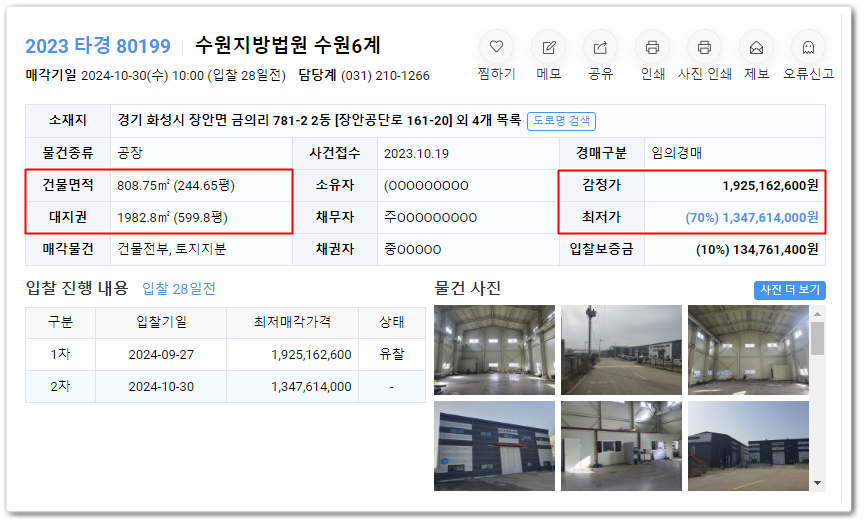Click the 입찰 진행 내용 heading
Viewport: 864px width, 524px height.
(77, 288)
